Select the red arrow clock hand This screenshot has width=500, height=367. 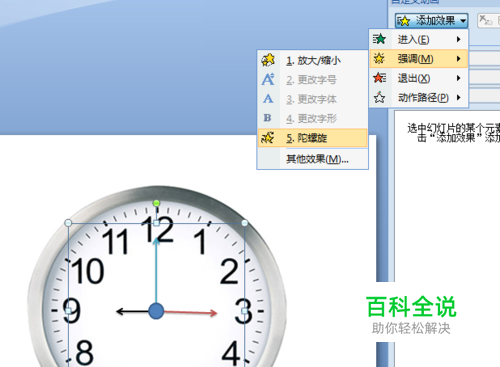(x=190, y=313)
